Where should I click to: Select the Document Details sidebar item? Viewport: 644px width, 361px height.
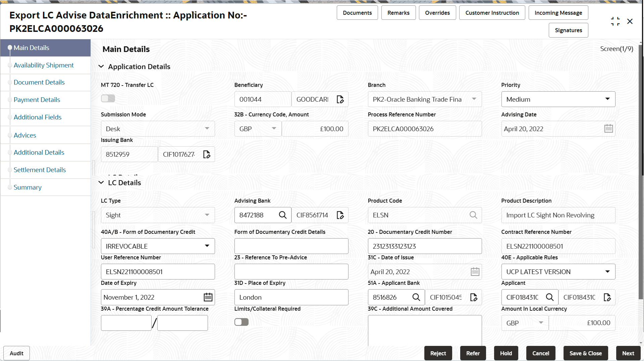tap(39, 82)
